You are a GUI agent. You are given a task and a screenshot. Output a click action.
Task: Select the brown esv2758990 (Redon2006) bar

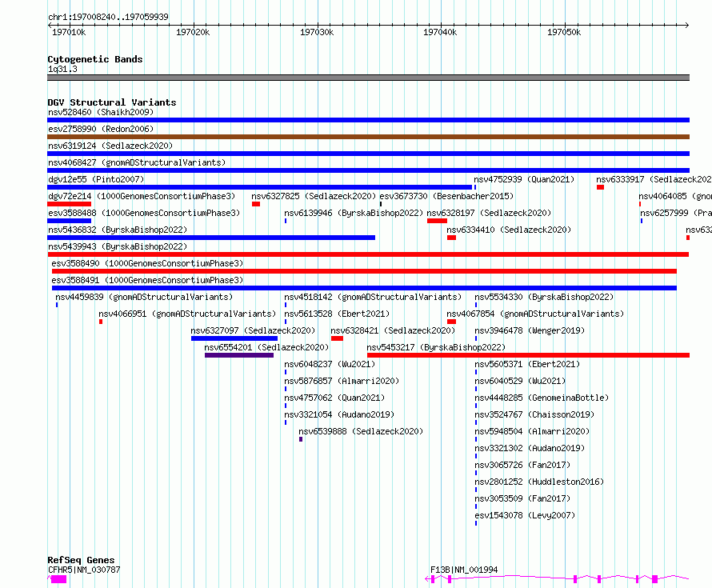(368, 137)
